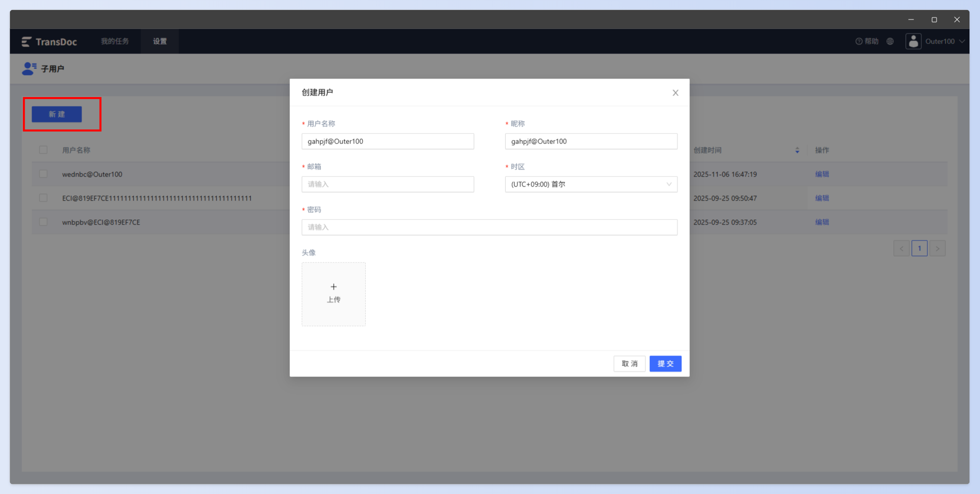This screenshot has width=980, height=494.
Task: Click the wnbpbv@ECI@819EF7CE username cell
Action: pyautogui.click(x=101, y=222)
